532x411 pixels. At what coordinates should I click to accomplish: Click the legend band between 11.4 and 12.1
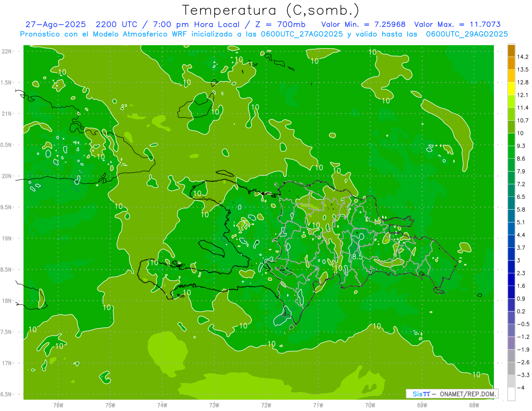(511, 102)
